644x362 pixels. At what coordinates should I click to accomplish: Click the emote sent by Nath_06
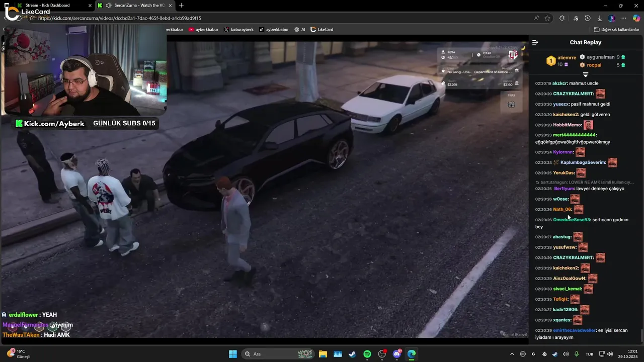point(579,209)
